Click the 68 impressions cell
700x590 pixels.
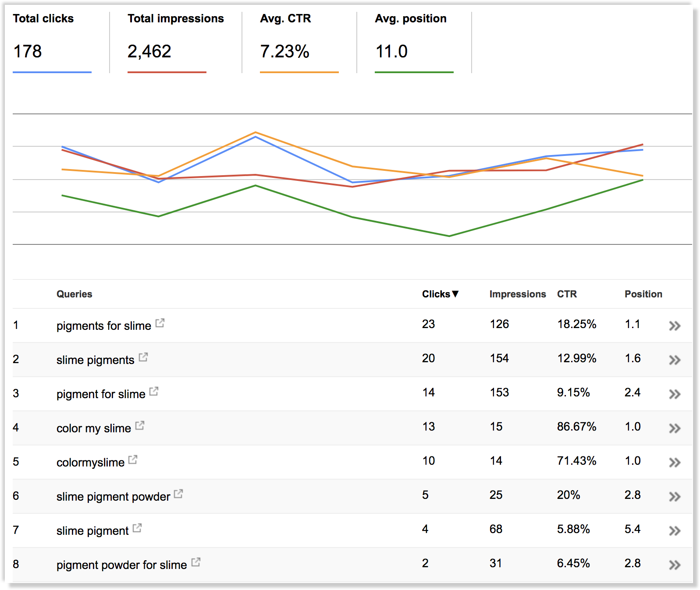[x=496, y=529]
